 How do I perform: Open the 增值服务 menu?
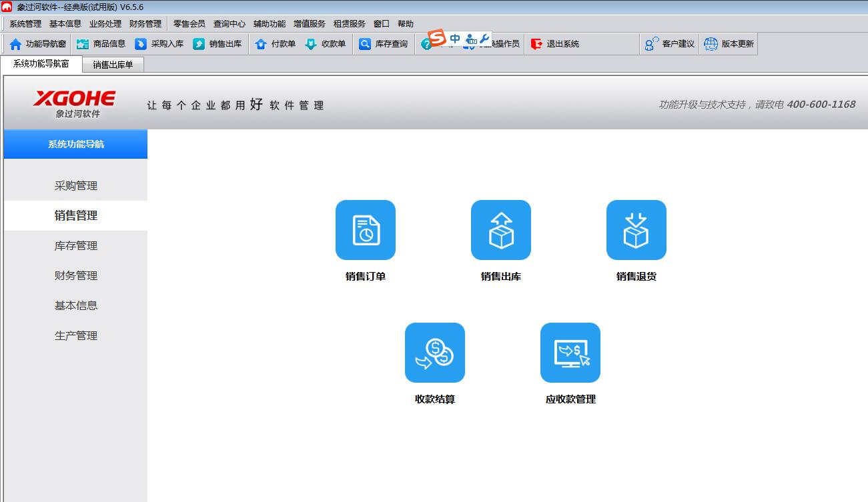310,23
